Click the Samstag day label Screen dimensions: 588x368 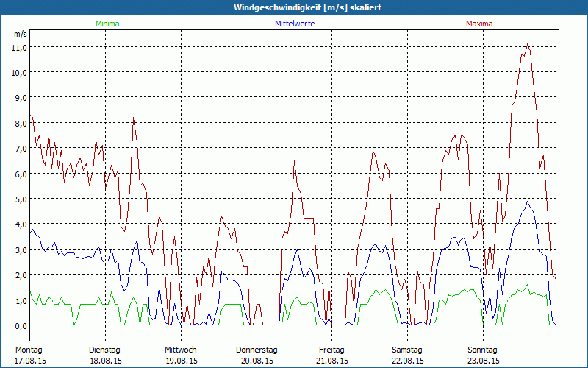[407, 350]
